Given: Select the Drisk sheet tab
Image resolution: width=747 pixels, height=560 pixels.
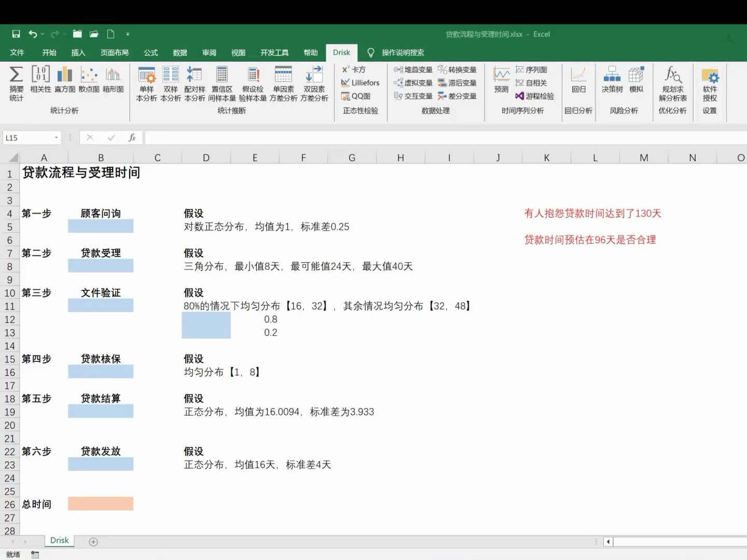Looking at the screenshot, I should click(x=59, y=540).
